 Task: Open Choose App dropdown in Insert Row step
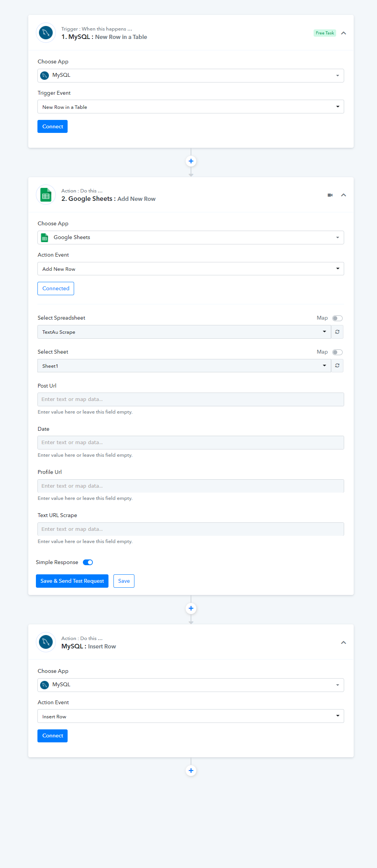click(191, 685)
